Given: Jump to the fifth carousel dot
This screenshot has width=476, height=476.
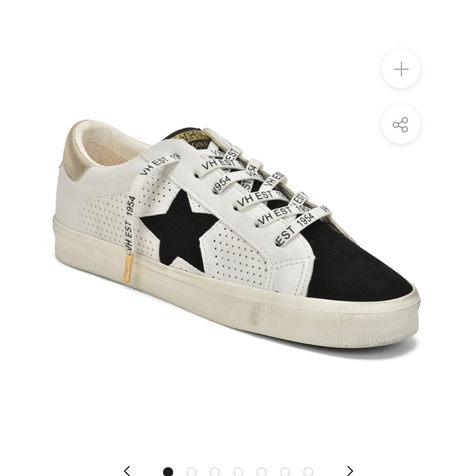Looking at the screenshot, I should (x=261, y=472).
